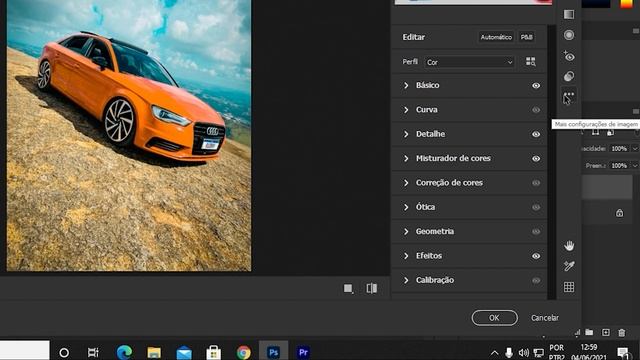Click the Cancelar button
The height and width of the screenshot is (360, 640).
[x=544, y=318]
